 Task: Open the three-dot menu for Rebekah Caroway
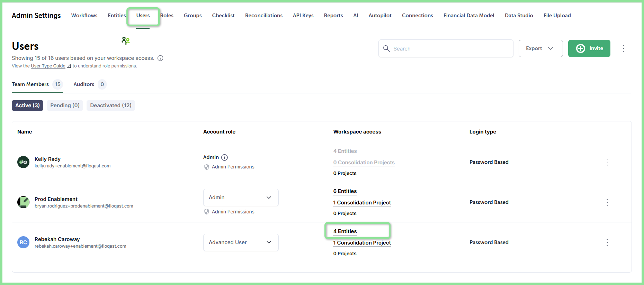607,242
